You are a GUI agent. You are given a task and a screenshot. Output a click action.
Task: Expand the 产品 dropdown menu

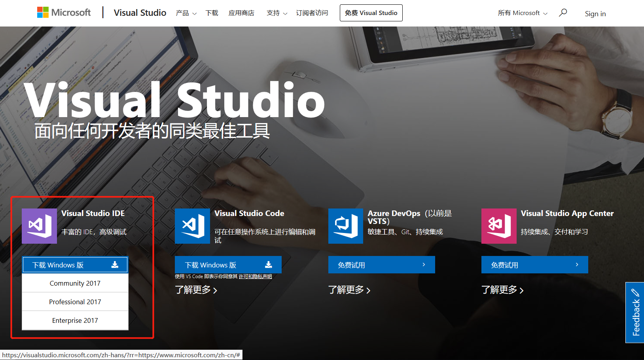click(x=186, y=13)
